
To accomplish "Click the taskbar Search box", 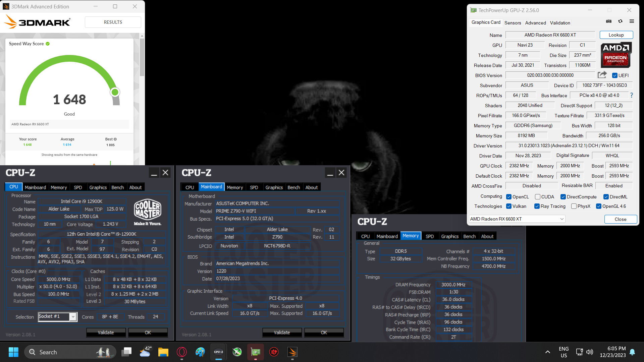I will (x=70, y=352).
